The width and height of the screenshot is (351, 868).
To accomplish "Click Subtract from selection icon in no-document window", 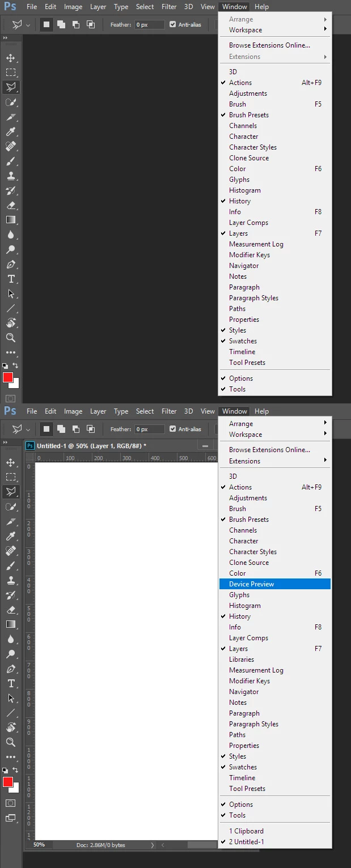I will pyautogui.click(x=76, y=24).
